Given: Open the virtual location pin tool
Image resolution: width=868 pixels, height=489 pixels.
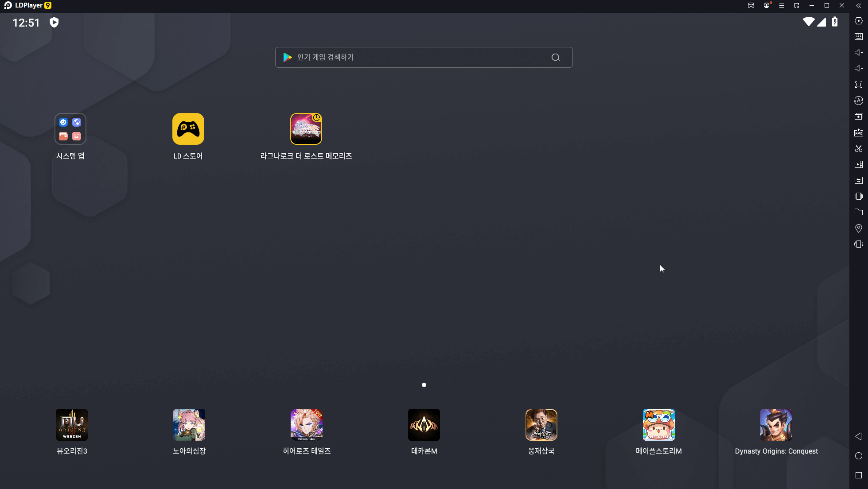Looking at the screenshot, I should (x=859, y=228).
